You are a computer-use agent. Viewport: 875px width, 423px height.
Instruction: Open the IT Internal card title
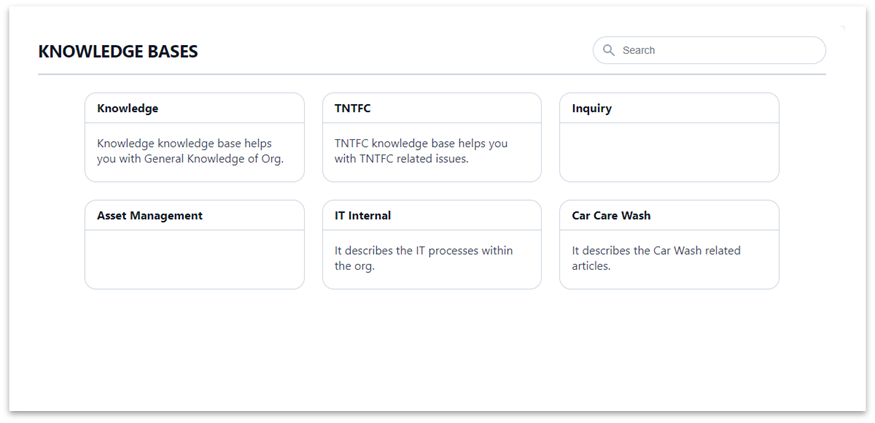[363, 215]
